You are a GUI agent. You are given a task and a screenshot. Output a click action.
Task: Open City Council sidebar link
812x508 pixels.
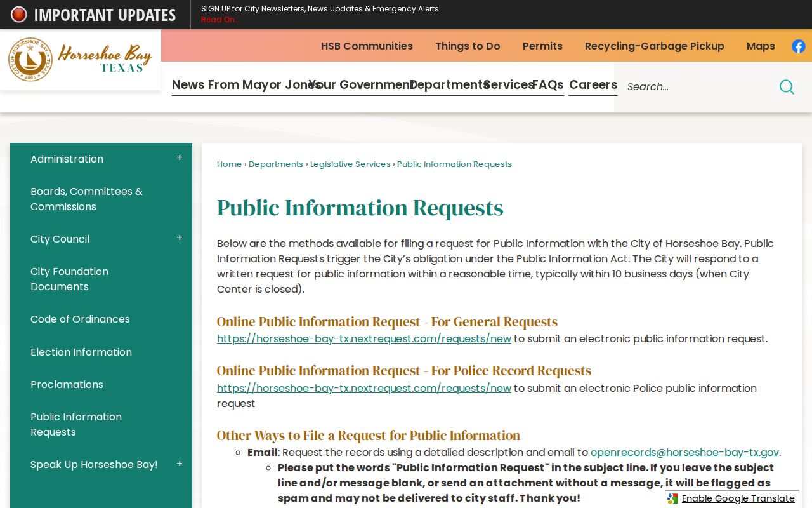click(x=60, y=239)
